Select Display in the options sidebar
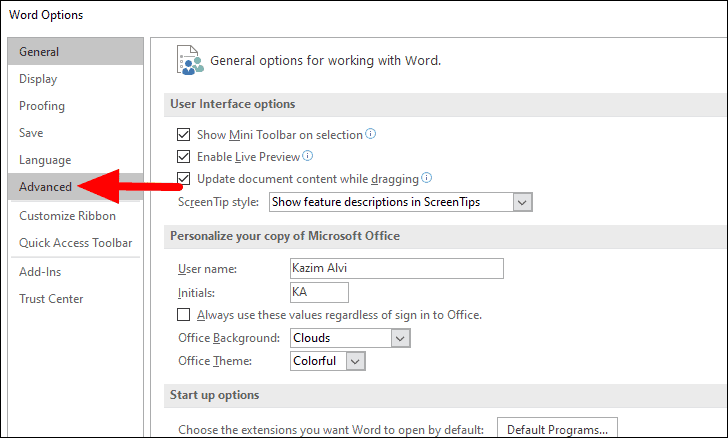 76,79
